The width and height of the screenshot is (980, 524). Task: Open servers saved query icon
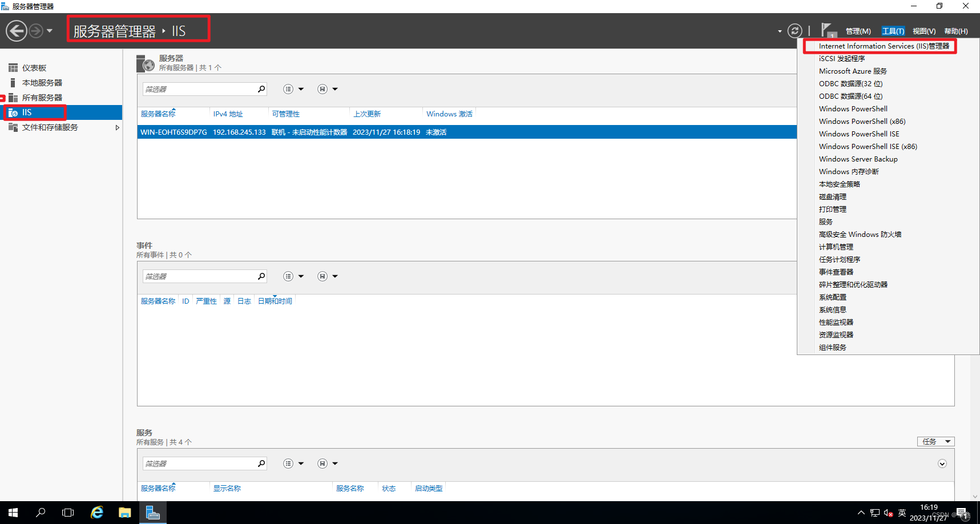click(322, 89)
